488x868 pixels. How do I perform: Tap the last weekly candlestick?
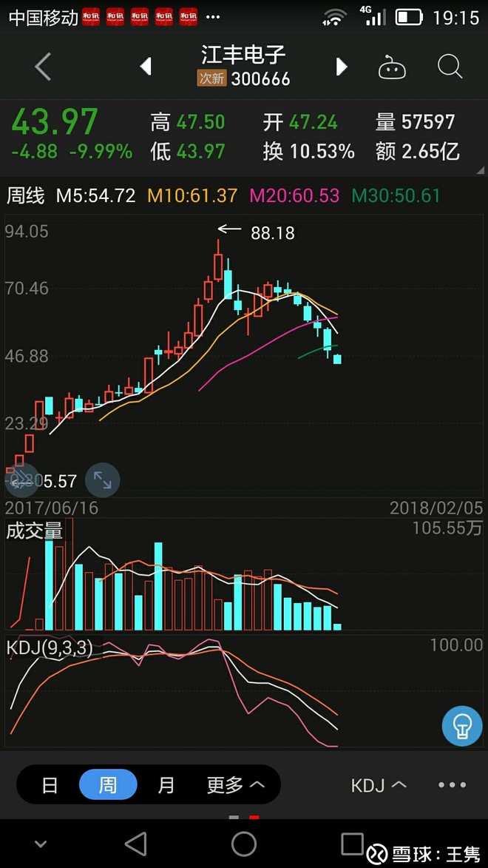pos(337,360)
